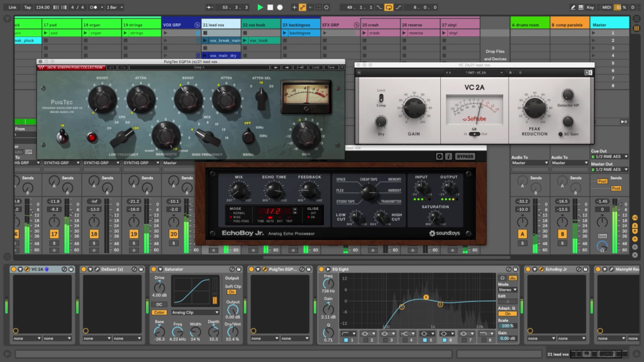Screen dimensions: 644x362
Task: Select the 21 lead vox track header
Action: click(221, 25)
